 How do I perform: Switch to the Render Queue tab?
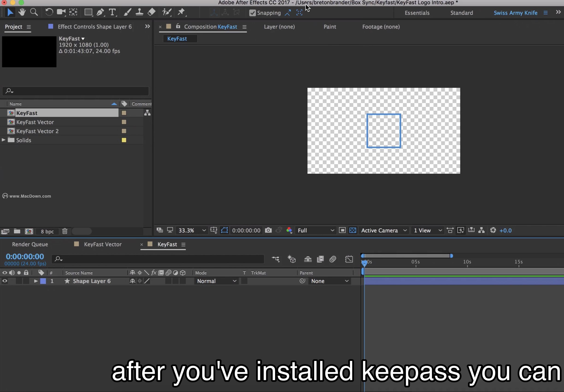pos(30,244)
